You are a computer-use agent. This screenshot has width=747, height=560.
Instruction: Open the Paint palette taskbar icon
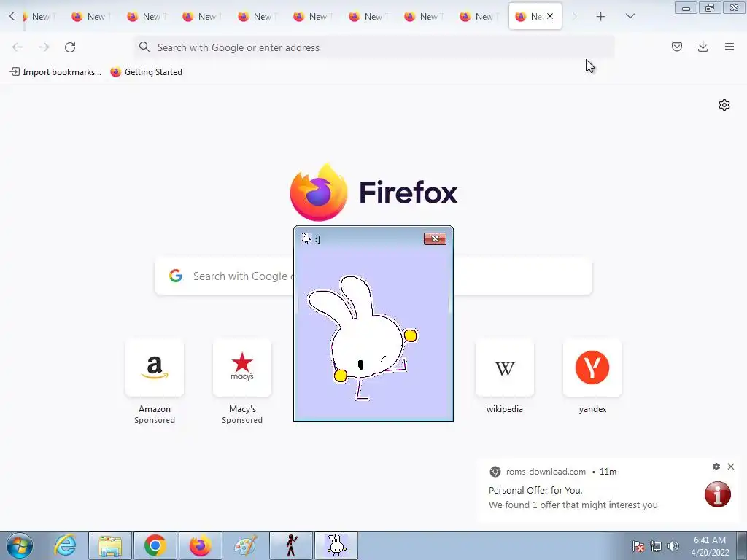(245, 545)
